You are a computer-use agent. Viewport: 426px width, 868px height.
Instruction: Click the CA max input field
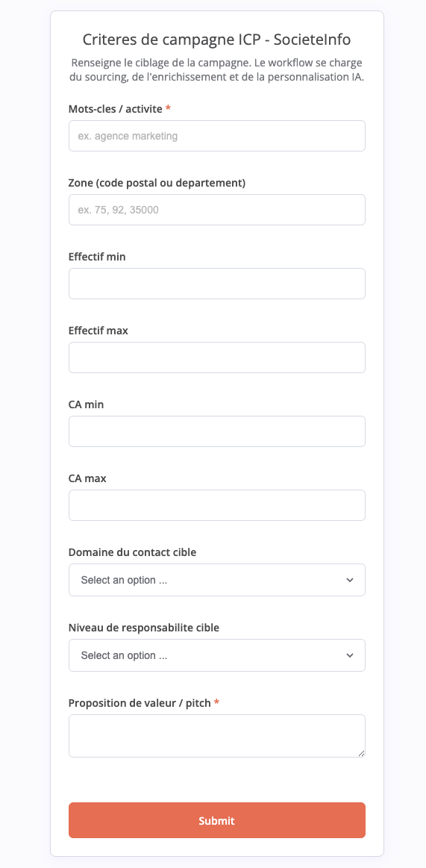tap(217, 505)
